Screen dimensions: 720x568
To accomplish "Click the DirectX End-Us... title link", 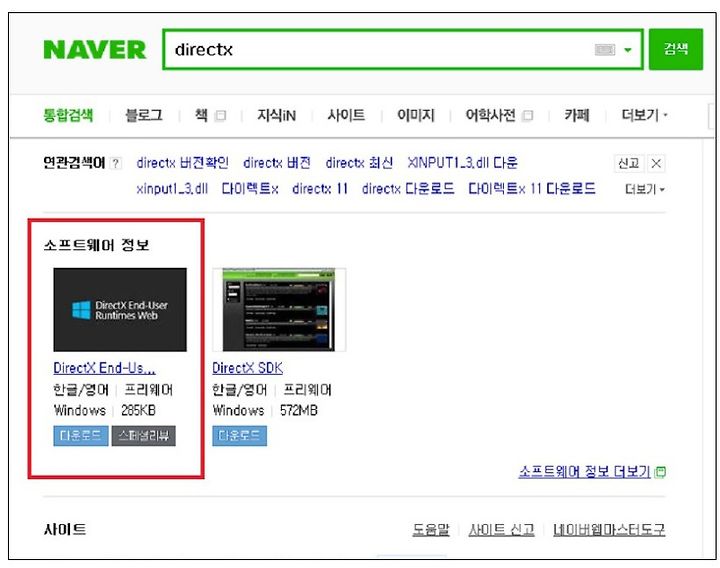I will click(x=104, y=368).
